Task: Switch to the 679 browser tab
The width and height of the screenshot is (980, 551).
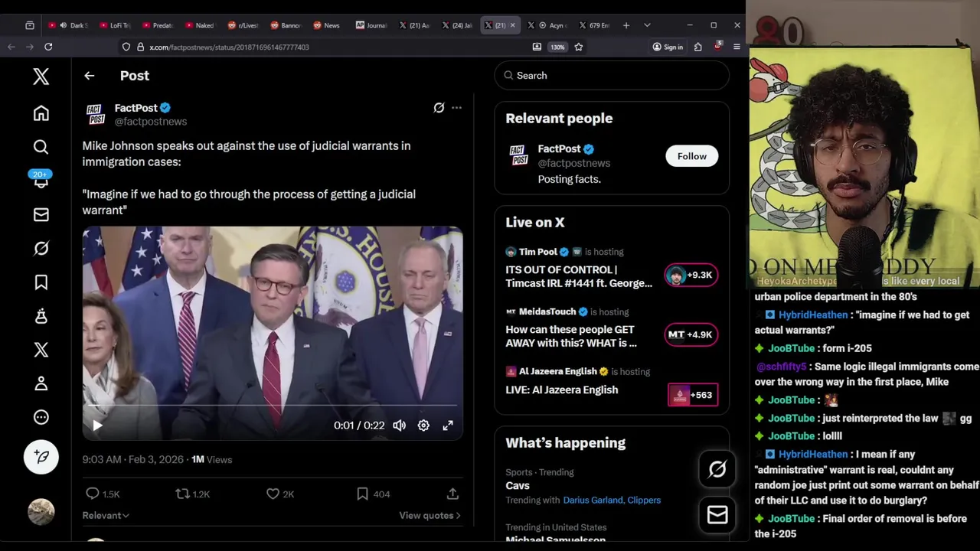Action: 594,25
